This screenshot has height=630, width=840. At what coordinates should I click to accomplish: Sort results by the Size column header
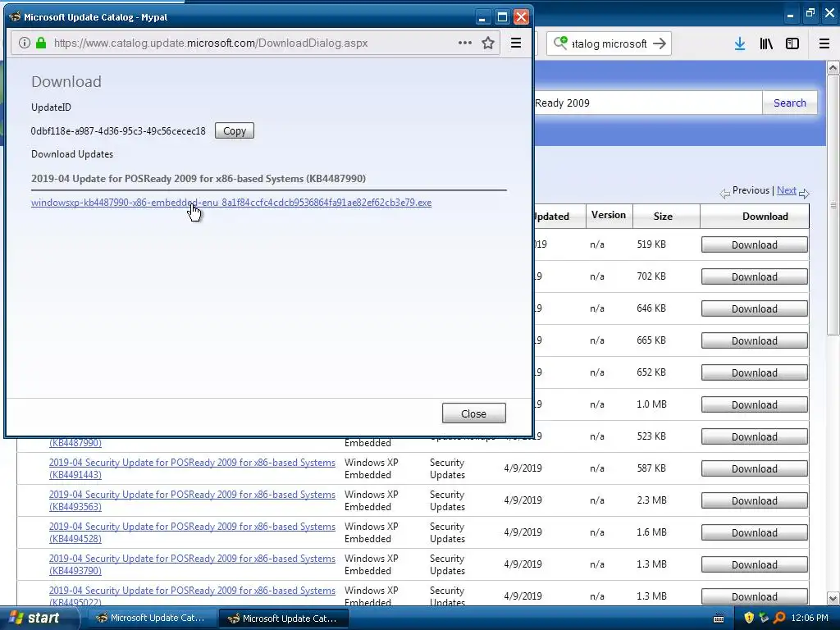coord(663,217)
